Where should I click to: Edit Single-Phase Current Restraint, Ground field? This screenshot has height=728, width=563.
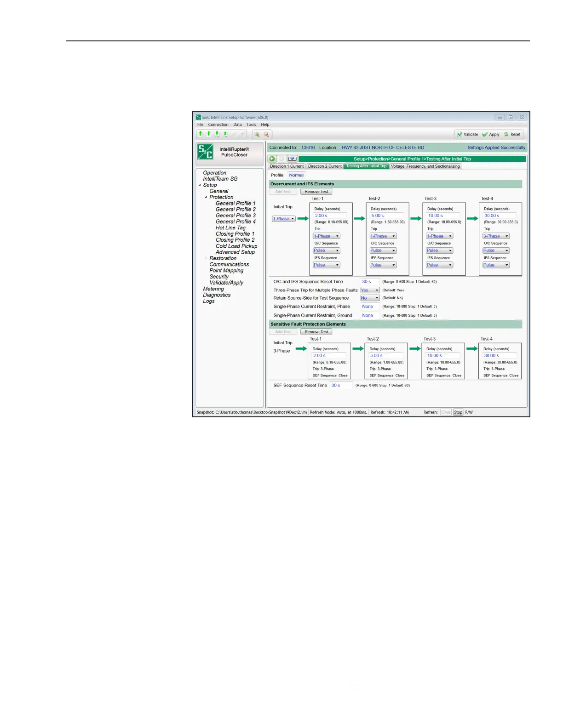(x=370, y=316)
